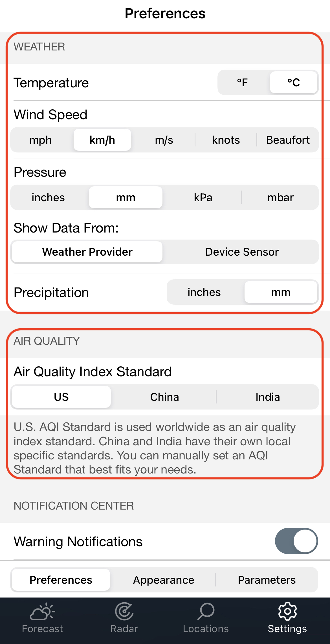The width and height of the screenshot is (330, 644).
Task: Select Device Sensor as data source
Action: [x=242, y=252]
